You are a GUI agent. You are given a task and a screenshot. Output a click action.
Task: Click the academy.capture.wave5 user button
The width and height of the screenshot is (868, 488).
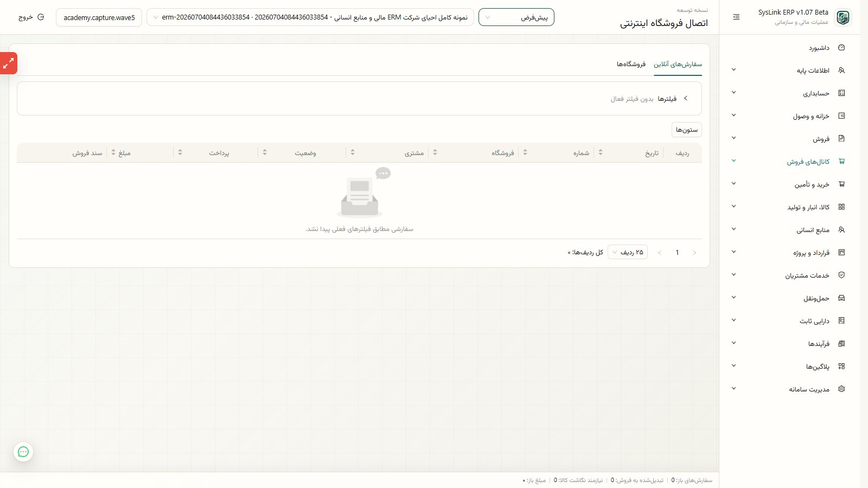click(99, 17)
